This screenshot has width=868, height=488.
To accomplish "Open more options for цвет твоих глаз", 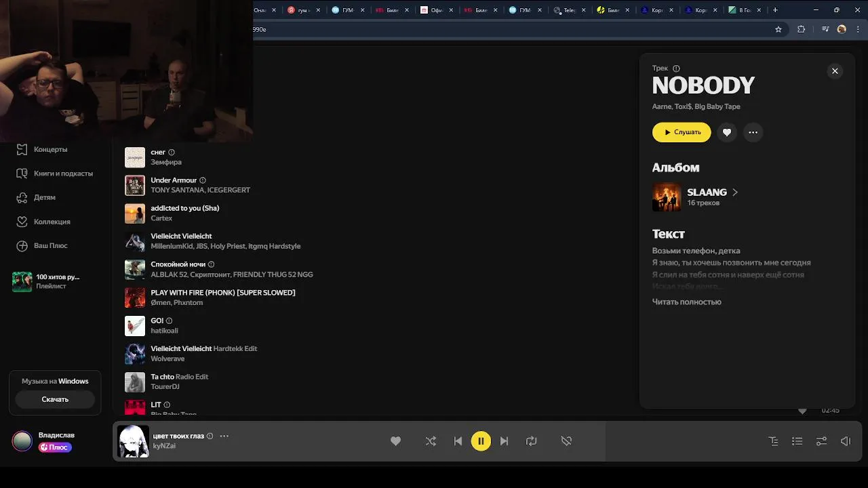I will click(x=224, y=436).
